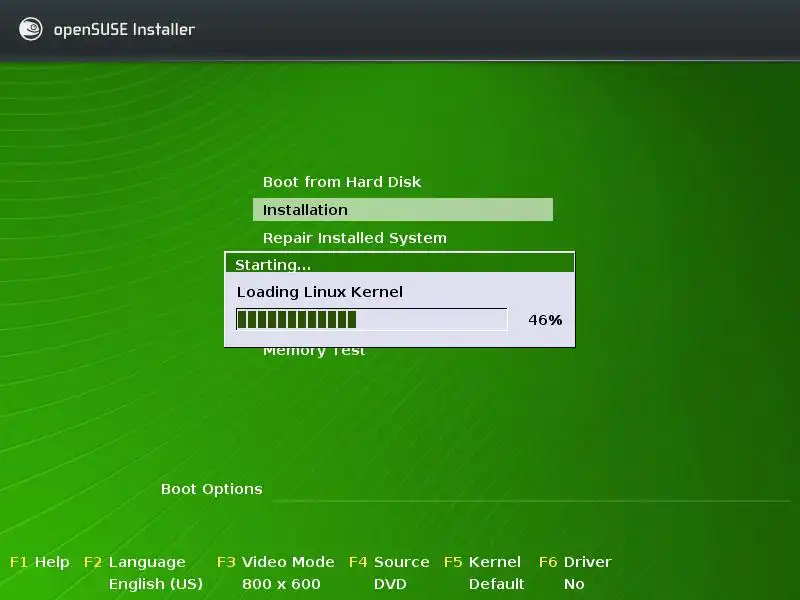Click the Loading Linux Kernel progress bar
This screenshot has height=600, width=800.
pyautogui.click(x=372, y=319)
